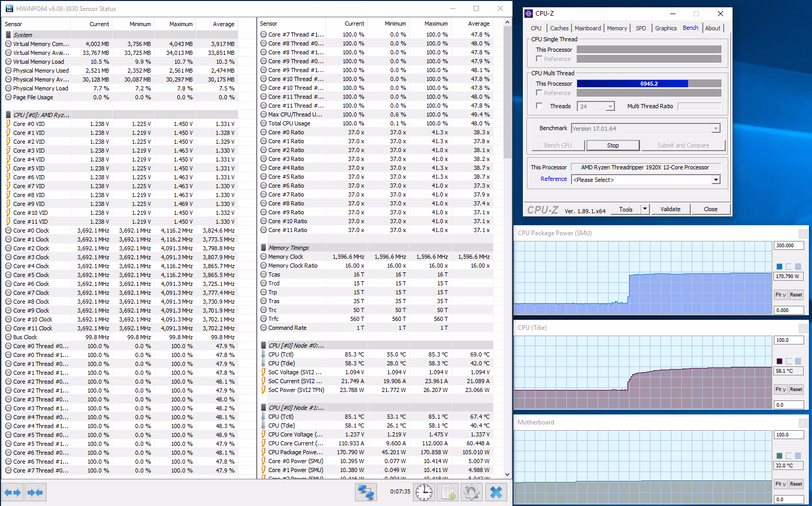
Task: Click the CPU #0 AMD Ryzen group header icon
Action: 8,115
